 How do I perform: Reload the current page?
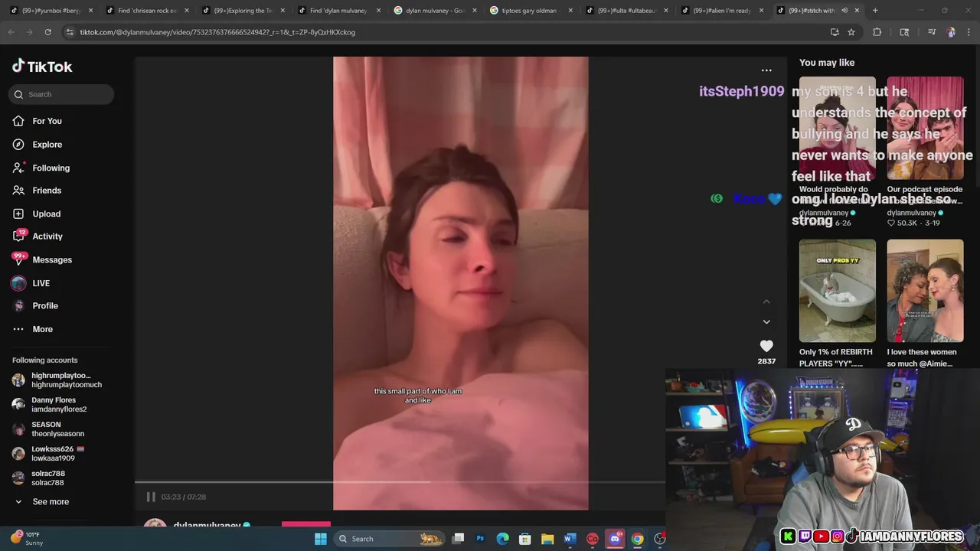tap(47, 32)
